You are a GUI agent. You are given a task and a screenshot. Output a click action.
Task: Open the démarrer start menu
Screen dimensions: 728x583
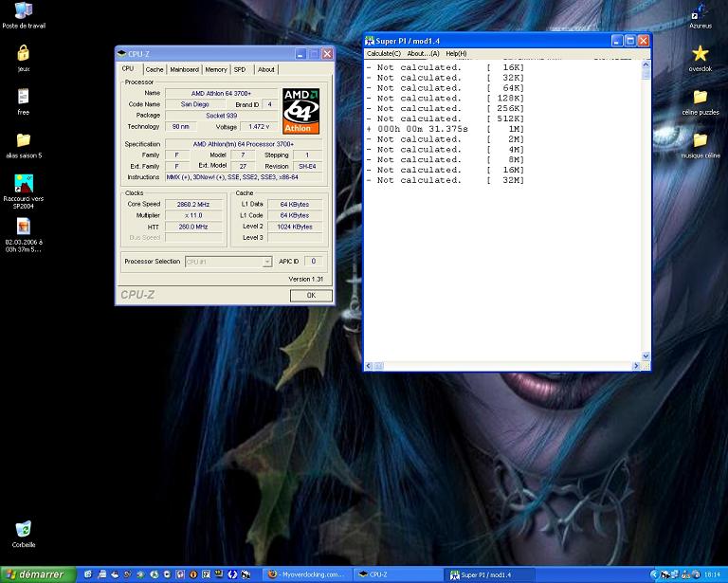[x=38, y=574]
